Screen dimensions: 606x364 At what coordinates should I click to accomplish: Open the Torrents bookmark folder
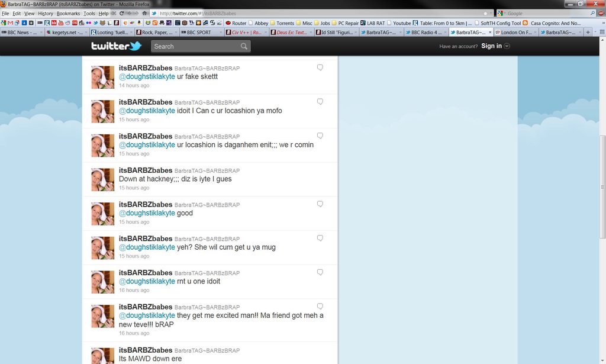click(285, 23)
